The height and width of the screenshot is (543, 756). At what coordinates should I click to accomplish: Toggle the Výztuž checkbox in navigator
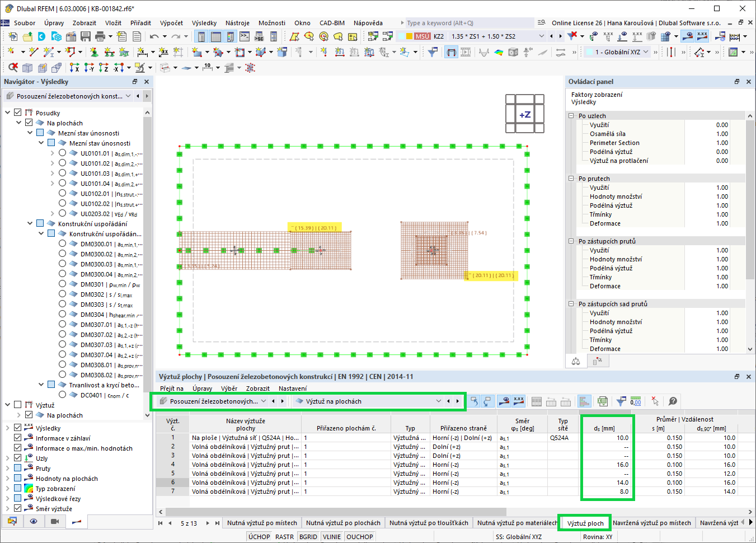[x=18, y=405]
